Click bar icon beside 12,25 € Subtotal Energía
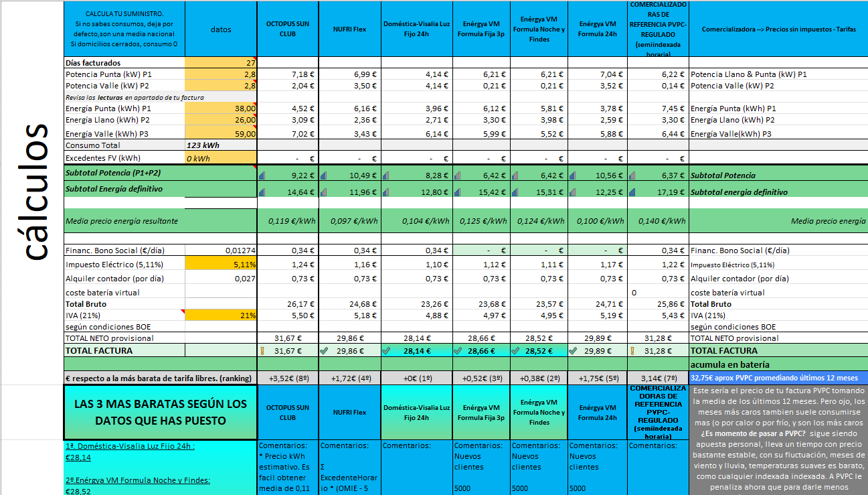This screenshot has height=495, width=868. click(572, 192)
